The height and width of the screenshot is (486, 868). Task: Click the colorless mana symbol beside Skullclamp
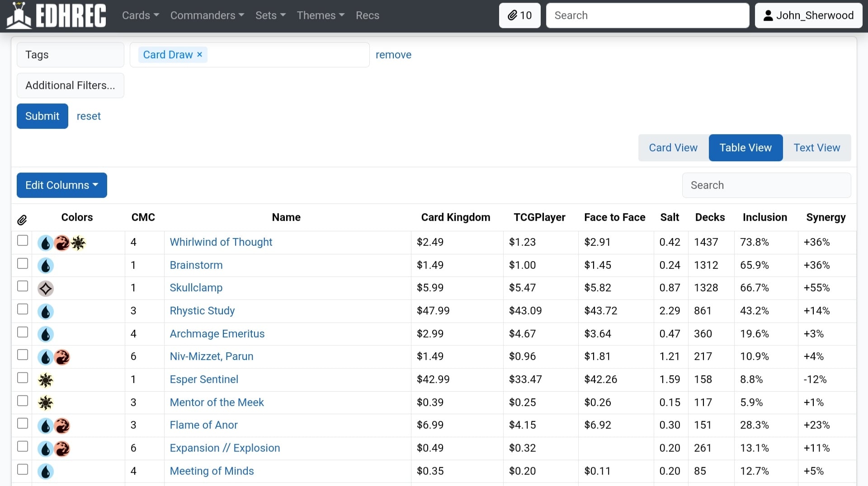pyautogui.click(x=46, y=288)
